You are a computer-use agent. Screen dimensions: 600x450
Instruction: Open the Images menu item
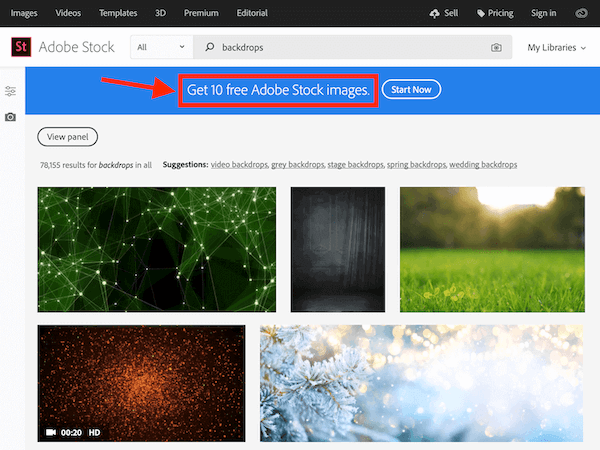pyautogui.click(x=25, y=13)
